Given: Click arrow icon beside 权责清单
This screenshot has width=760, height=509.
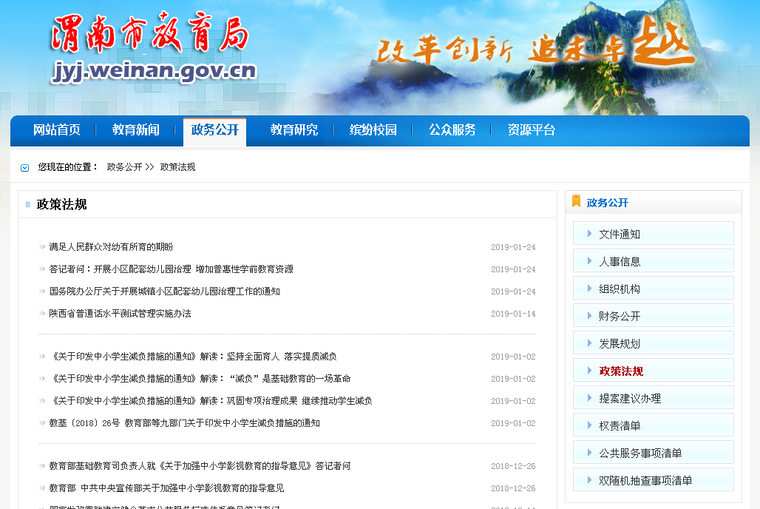Looking at the screenshot, I should [589, 426].
